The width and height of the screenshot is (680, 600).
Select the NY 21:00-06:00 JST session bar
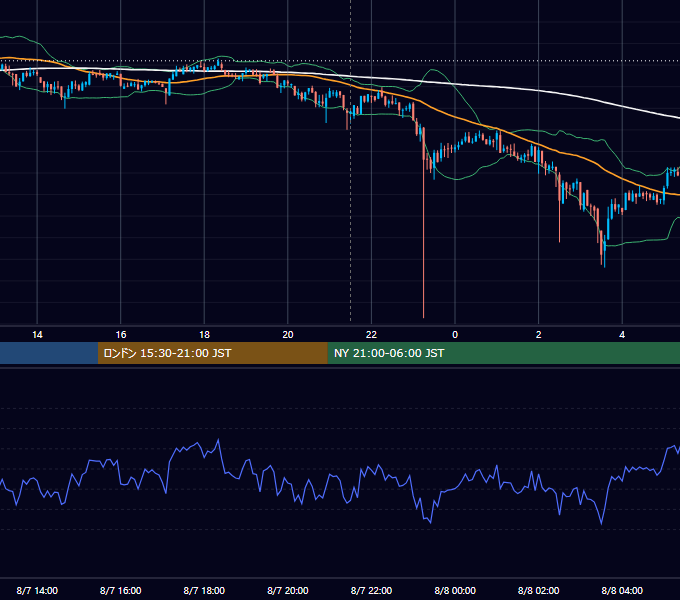coord(503,353)
